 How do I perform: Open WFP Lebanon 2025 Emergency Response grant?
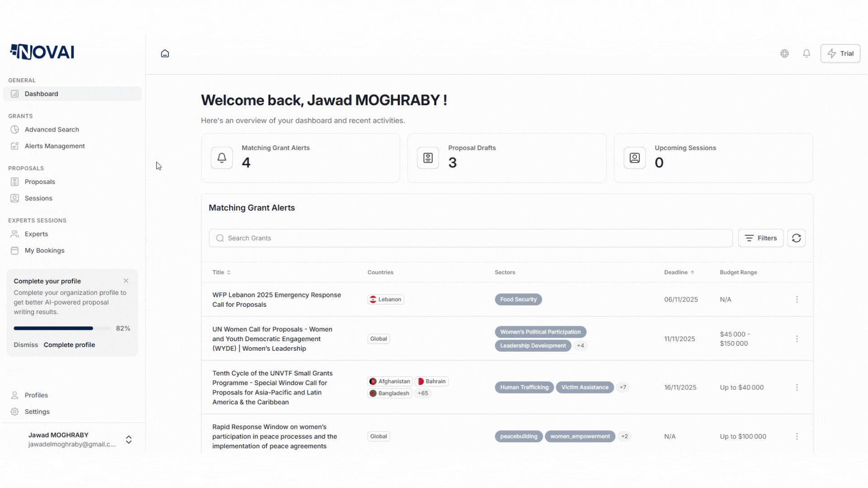coord(277,300)
